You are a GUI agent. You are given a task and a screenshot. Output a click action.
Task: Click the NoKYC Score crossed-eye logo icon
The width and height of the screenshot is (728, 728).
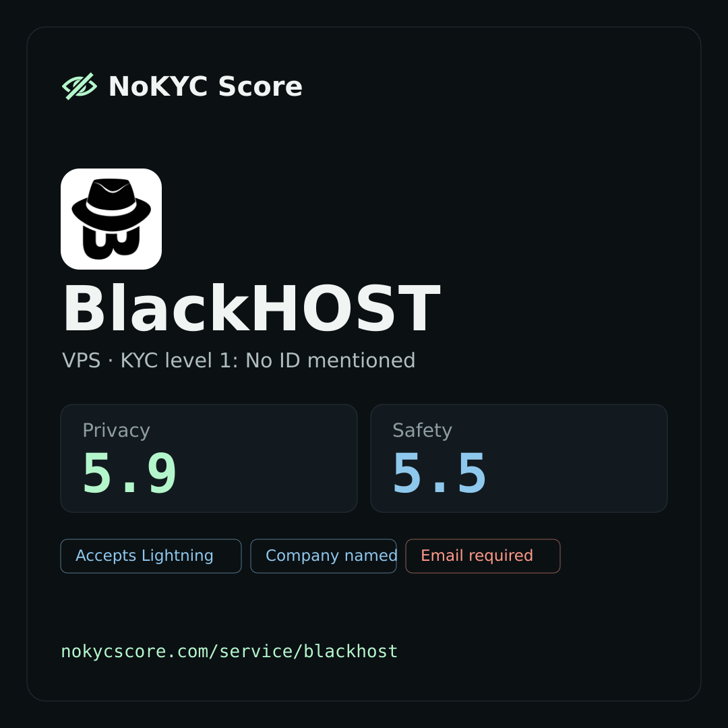coord(80,86)
